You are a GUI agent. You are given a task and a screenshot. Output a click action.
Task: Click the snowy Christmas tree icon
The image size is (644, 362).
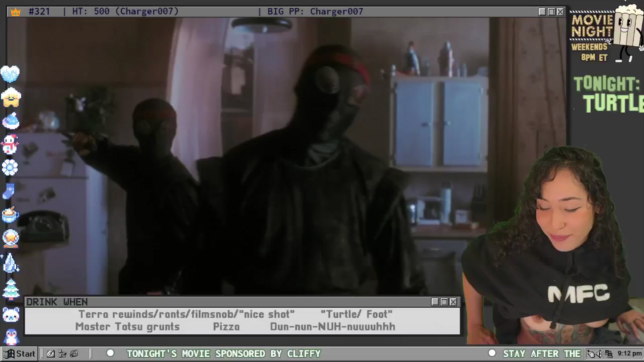click(11, 289)
